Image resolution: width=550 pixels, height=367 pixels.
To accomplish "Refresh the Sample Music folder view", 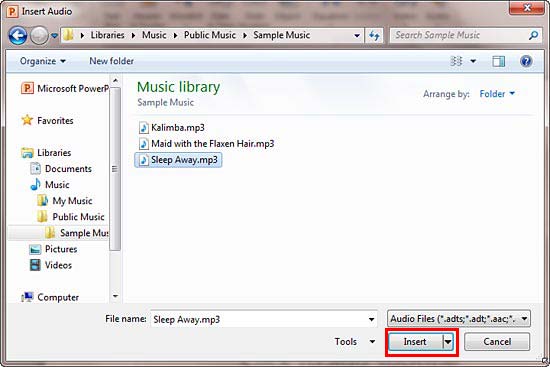I will click(x=374, y=35).
